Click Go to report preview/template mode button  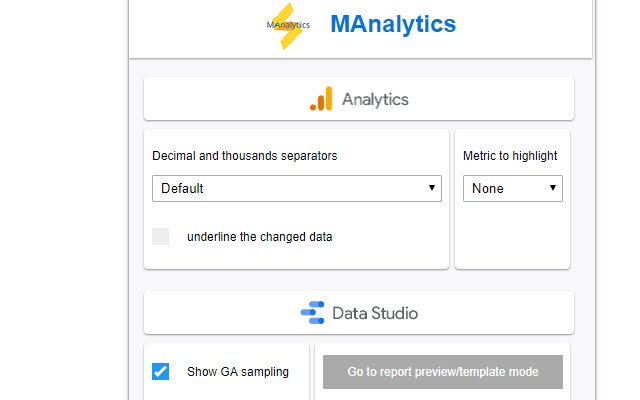click(443, 372)
